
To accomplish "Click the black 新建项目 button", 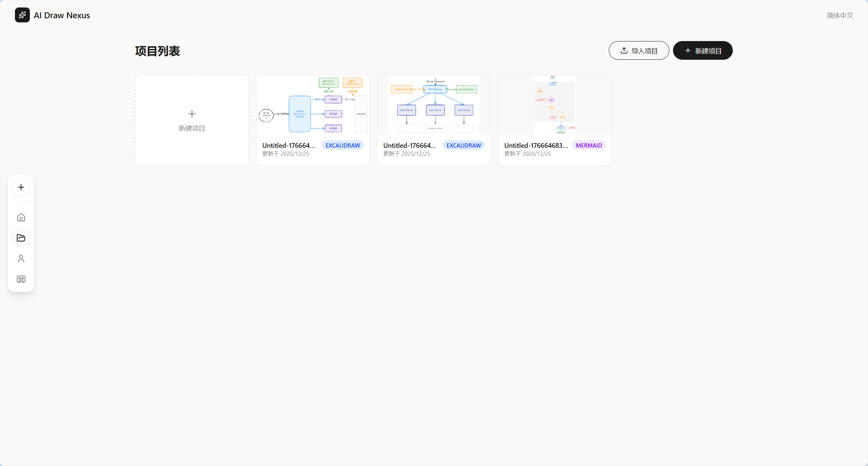I will 703,50.
